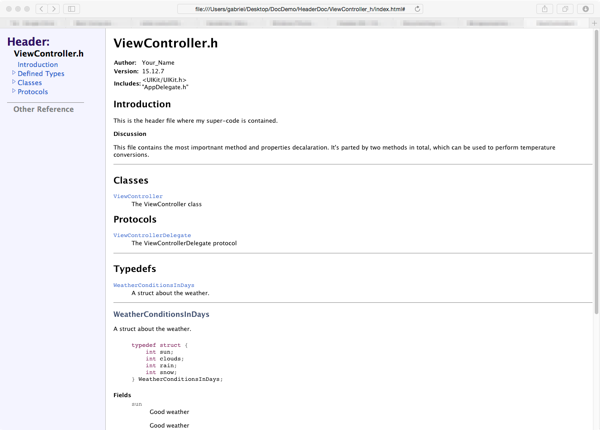Go forward to the next page

(x=54, y=9)
